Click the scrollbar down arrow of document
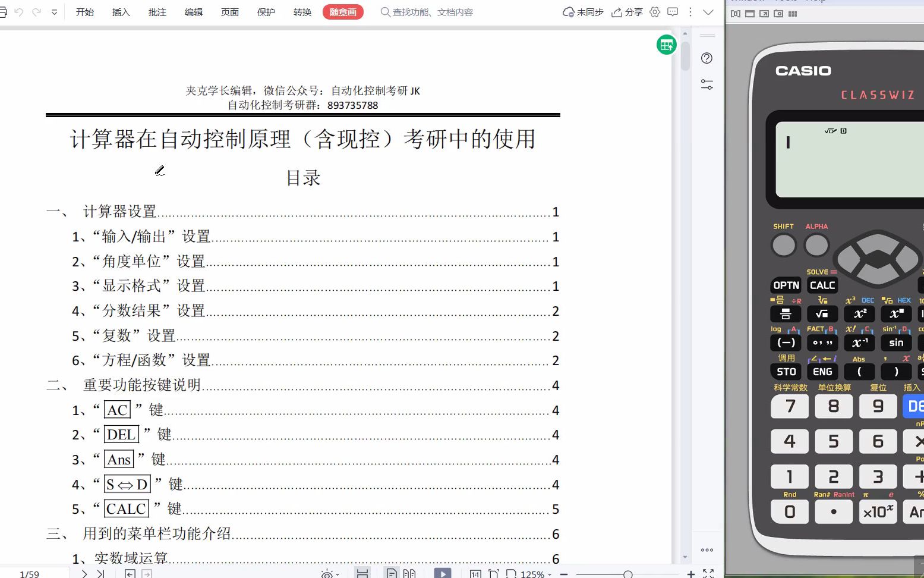 point(685,557)
